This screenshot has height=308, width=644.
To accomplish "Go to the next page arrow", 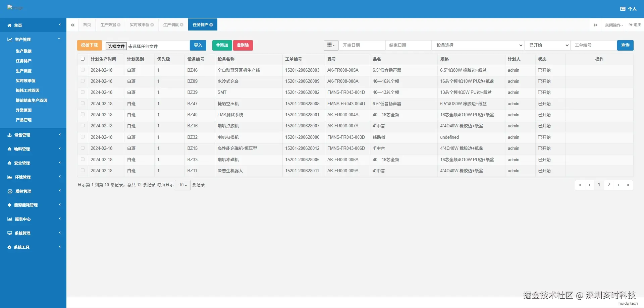I will click(x=619, y=185).
